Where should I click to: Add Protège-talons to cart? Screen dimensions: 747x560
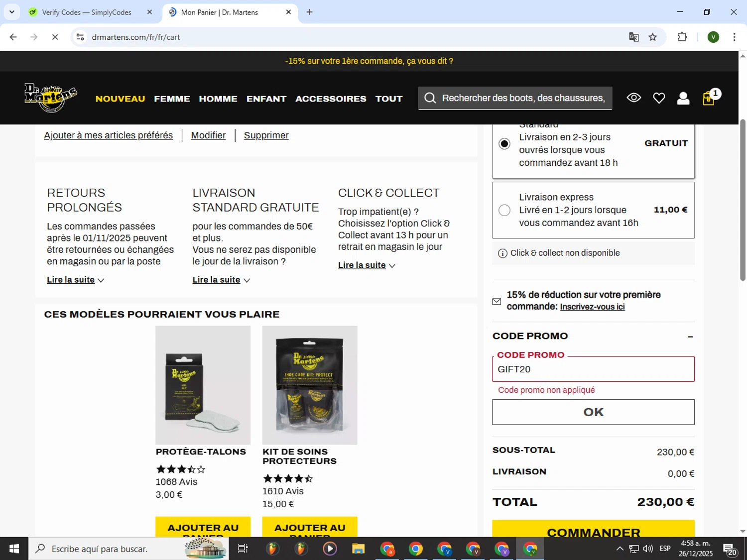coord(203,527)
